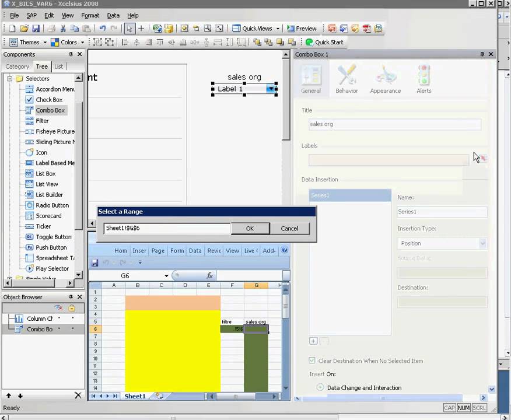The height and width of the screenshot is (420, 511).
Task: Click the Preview button
Action: point(302,29)
